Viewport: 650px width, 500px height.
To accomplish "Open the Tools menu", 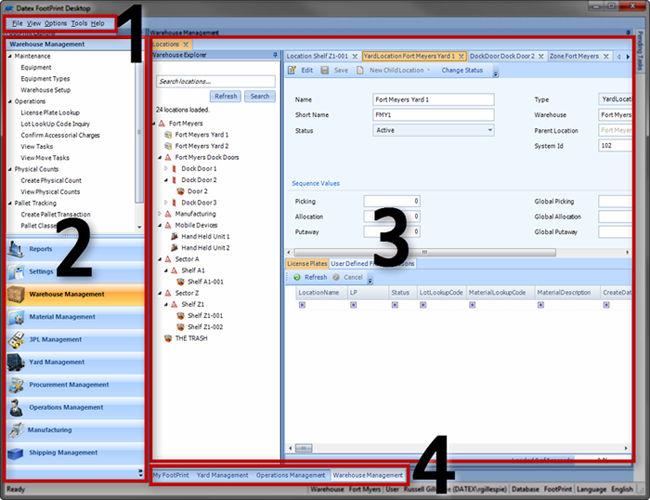I will coord(79,23).
